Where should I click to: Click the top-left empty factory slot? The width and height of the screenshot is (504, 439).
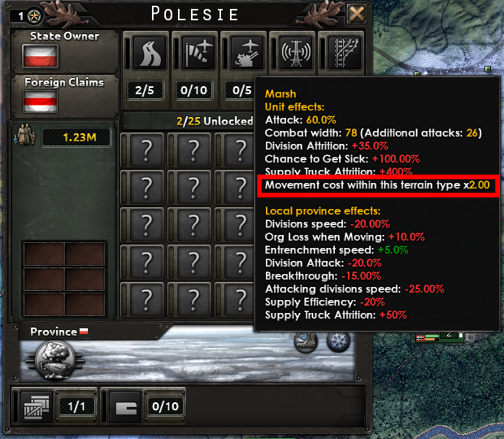point(44,254)
